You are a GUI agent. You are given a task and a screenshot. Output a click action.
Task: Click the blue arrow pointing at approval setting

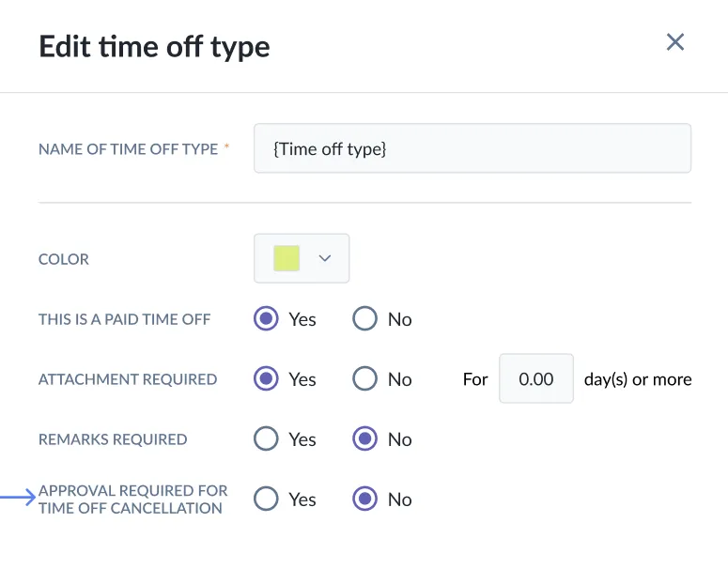18,499
